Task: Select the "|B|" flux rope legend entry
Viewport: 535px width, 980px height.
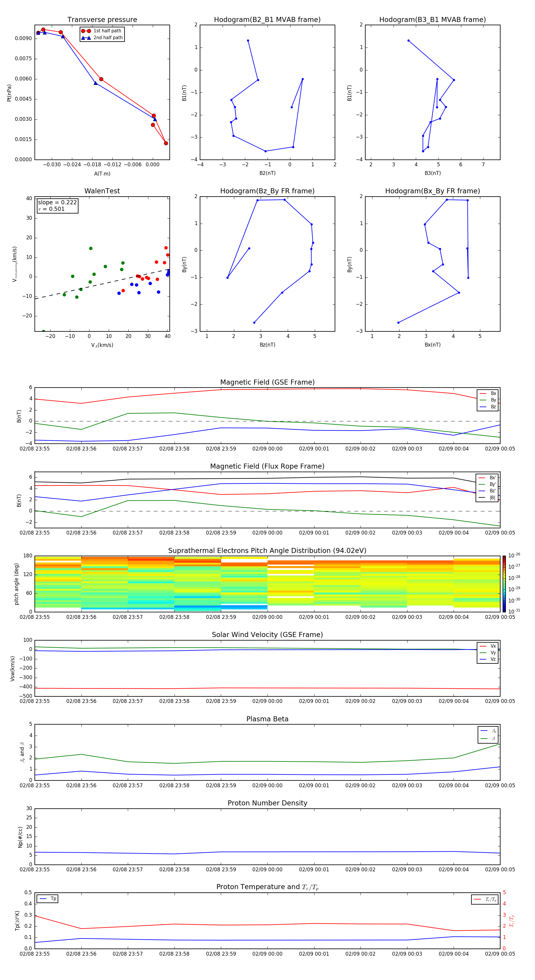Action: coord(487,498)
